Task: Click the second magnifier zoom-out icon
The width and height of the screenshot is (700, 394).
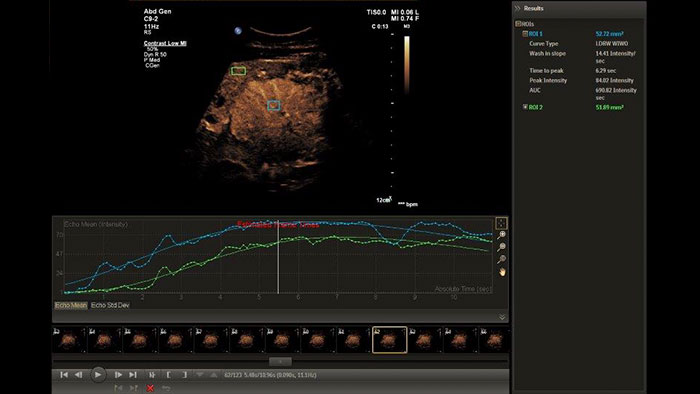Action: [502, 247]
